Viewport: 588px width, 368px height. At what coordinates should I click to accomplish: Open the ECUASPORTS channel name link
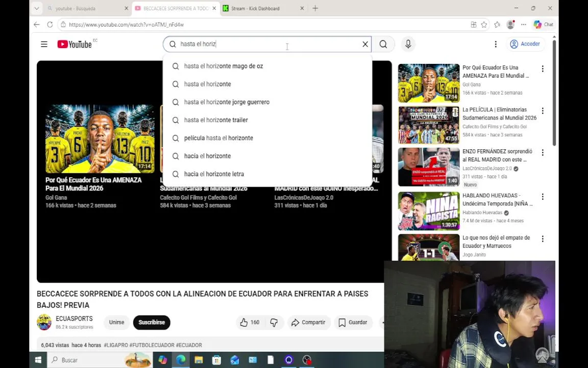pos(74,319)
